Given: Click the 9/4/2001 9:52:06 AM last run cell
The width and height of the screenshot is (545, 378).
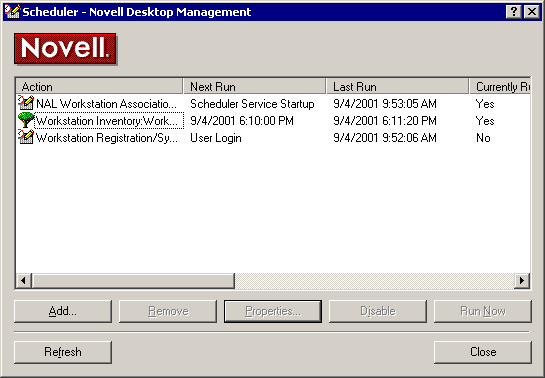Looking at the screenshot, I should (x=385, y=138).
